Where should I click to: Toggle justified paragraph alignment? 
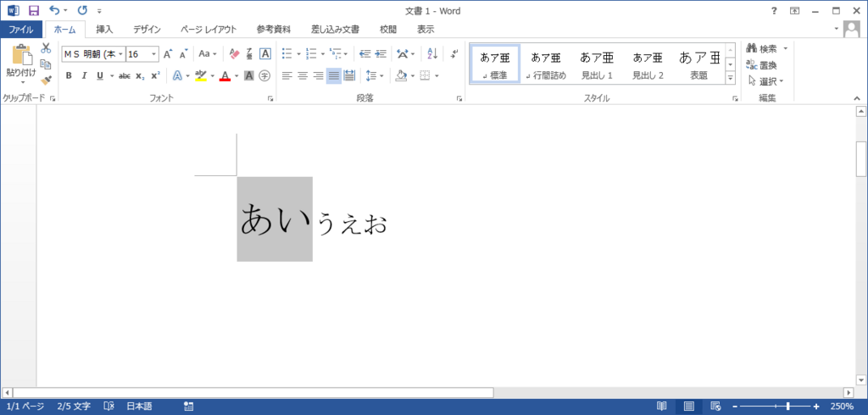coord(334,76)
